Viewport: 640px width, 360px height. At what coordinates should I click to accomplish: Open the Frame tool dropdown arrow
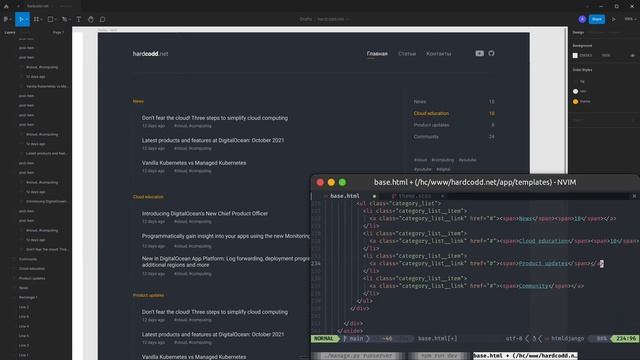[41, 20]
